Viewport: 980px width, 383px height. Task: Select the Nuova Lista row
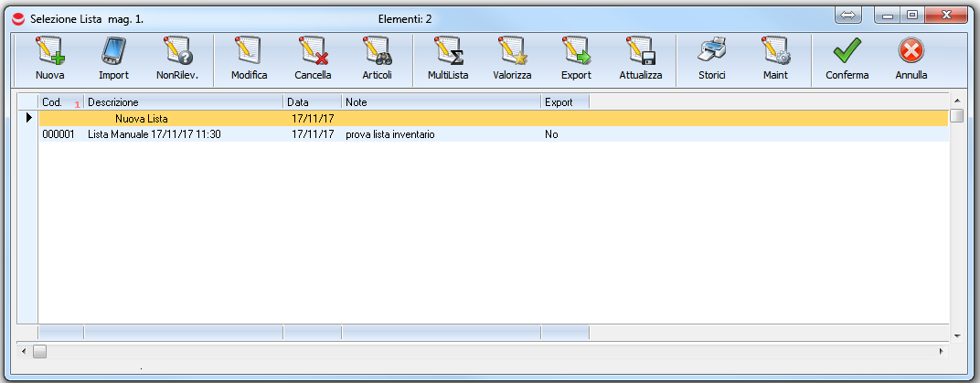click(x=142, y=118)
